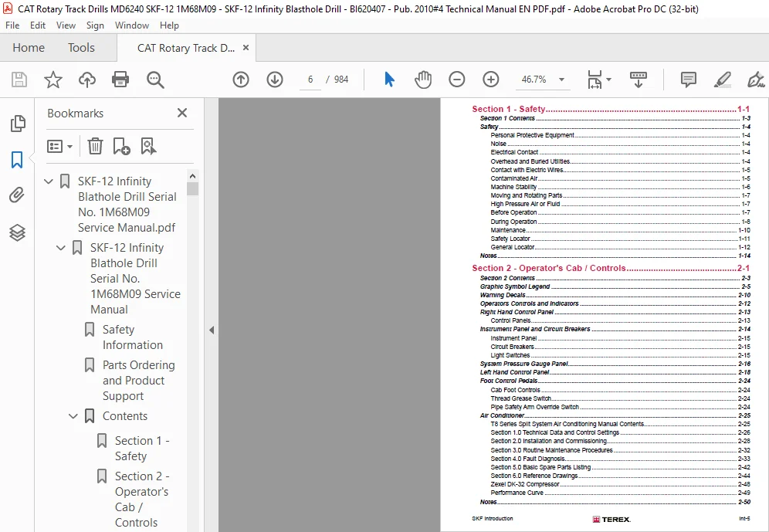Open the Window menu

[132, 25]
